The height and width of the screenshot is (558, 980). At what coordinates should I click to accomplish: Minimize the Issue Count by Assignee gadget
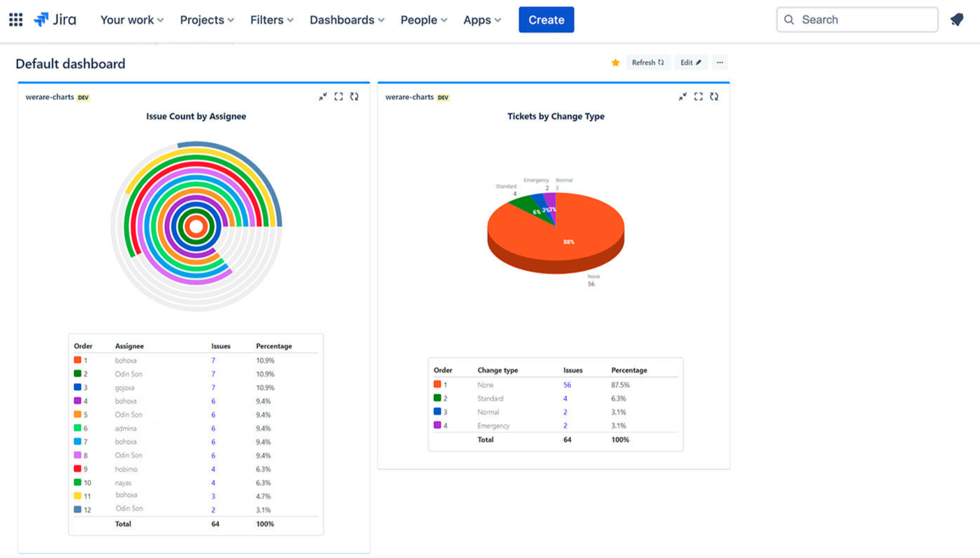click(x=323, y=96)
